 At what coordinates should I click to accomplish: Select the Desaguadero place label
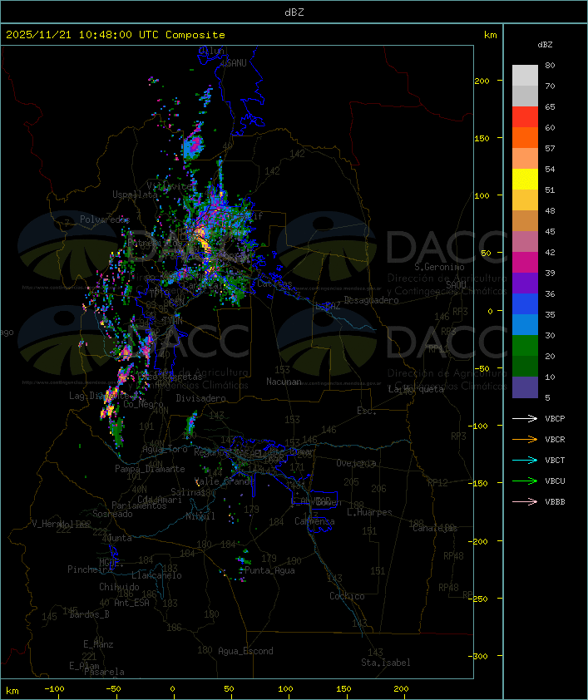click(x=371, y=300)
